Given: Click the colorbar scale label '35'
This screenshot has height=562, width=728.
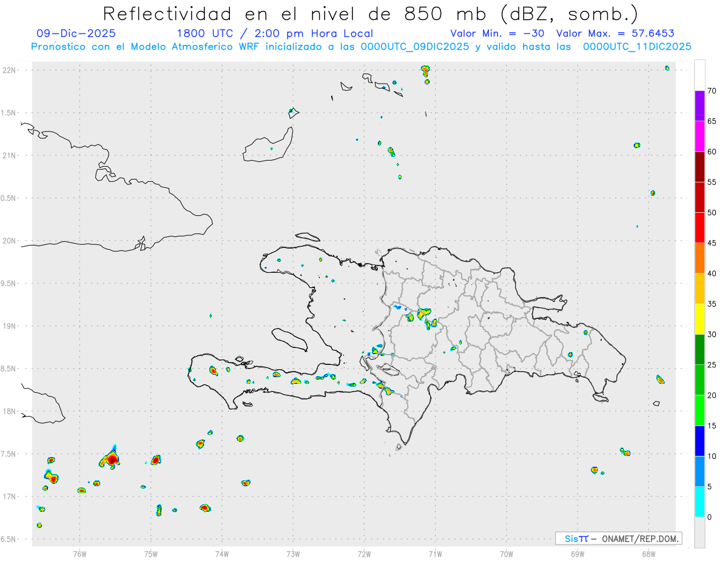Looking at the screenshot, I should (712, 304).
